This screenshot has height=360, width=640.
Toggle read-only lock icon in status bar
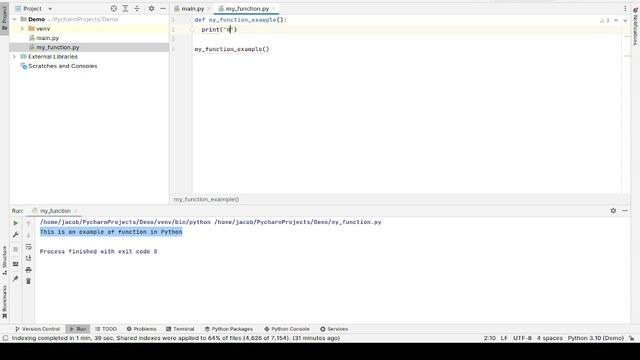(x=631, y=338)
